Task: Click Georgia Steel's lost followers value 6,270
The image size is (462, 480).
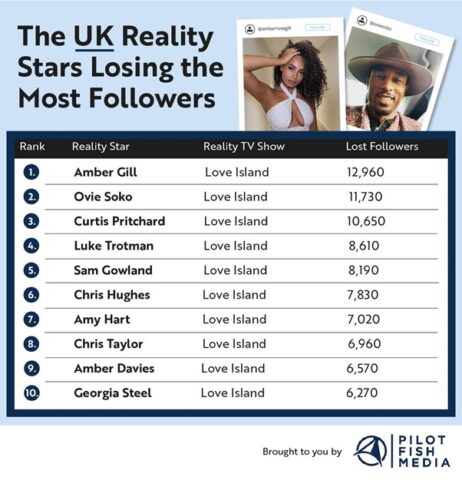Action: coord(362,393)
